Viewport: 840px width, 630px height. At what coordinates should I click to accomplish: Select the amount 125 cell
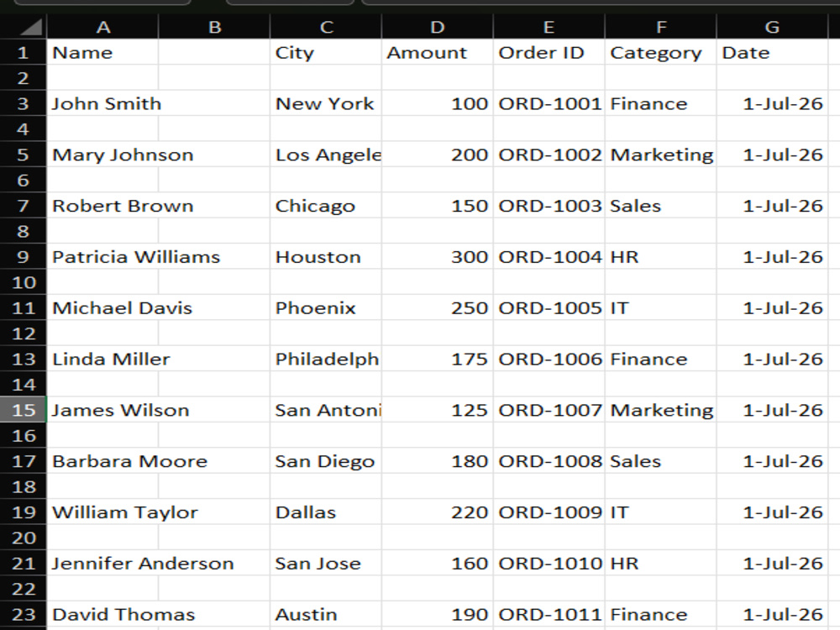437,410
